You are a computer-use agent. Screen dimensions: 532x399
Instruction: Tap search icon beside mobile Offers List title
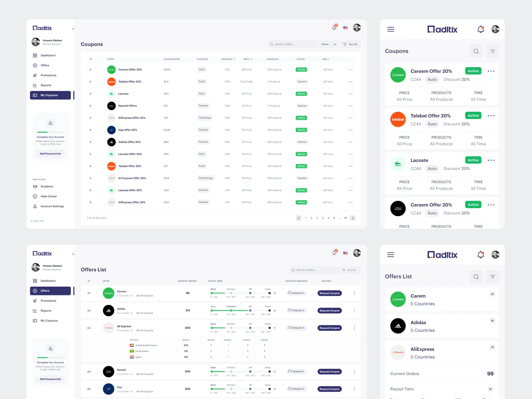476,277
